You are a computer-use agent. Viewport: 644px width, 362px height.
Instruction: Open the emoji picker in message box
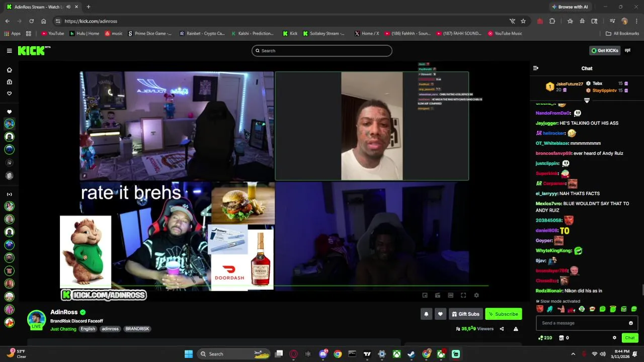coord(631,323)
